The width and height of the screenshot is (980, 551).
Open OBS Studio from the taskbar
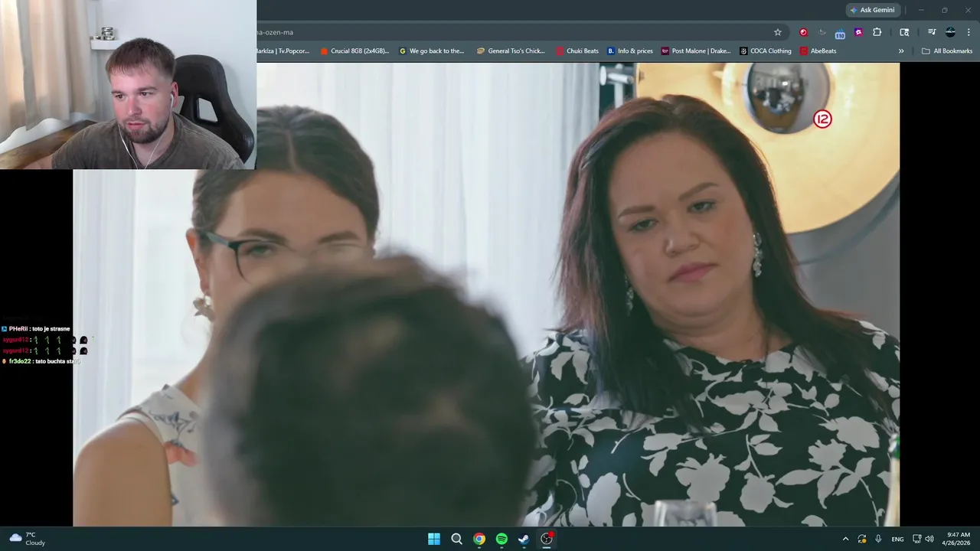[x=547, y=539]
